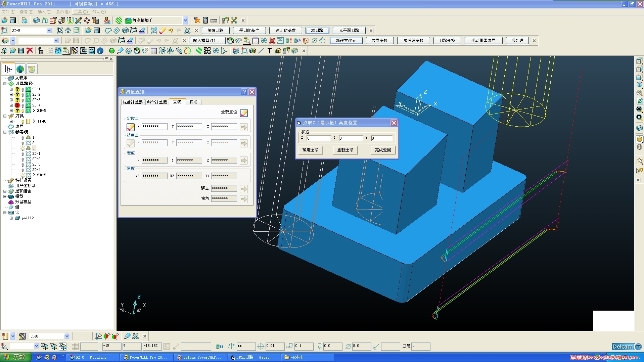This screenshot has width=644, height=362.
Task: Click the help question mark in 测量直线 dialog
Action: pos(244,92)
